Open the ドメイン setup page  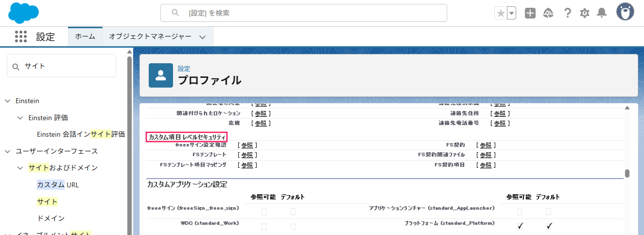(x=51, y=218)
